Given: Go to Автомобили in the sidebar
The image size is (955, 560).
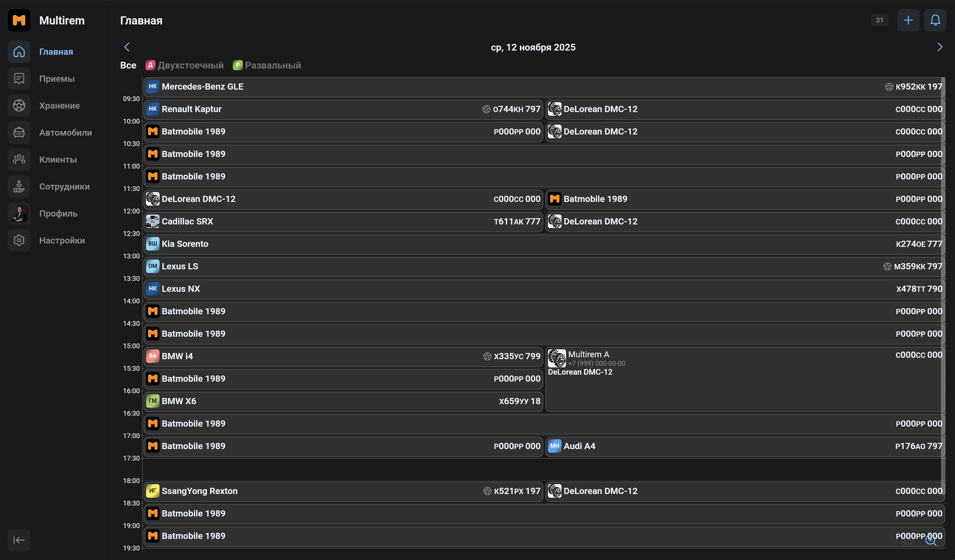Looking at the screenshot, I should [65, 132].
